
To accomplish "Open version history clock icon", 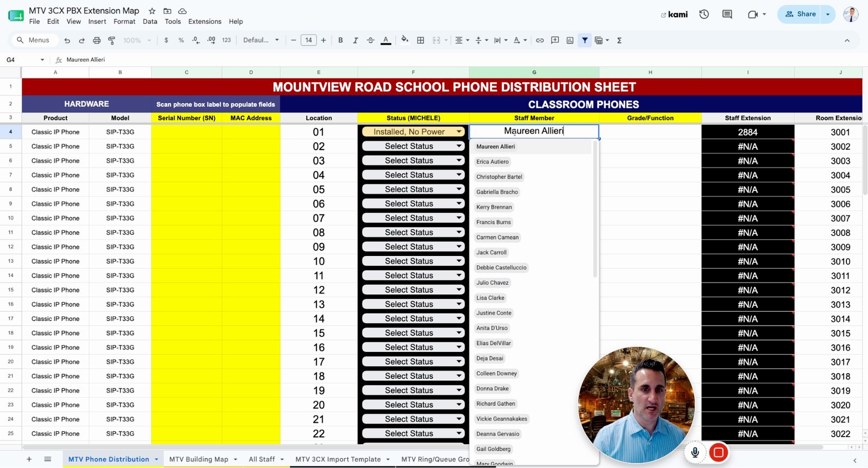I will pyautogui.click(x=704, y=14).
